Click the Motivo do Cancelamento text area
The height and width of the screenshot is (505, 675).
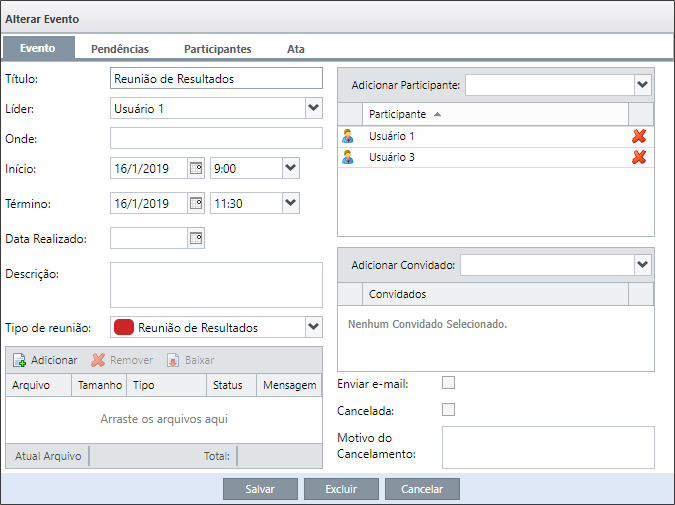pos(548,447)
